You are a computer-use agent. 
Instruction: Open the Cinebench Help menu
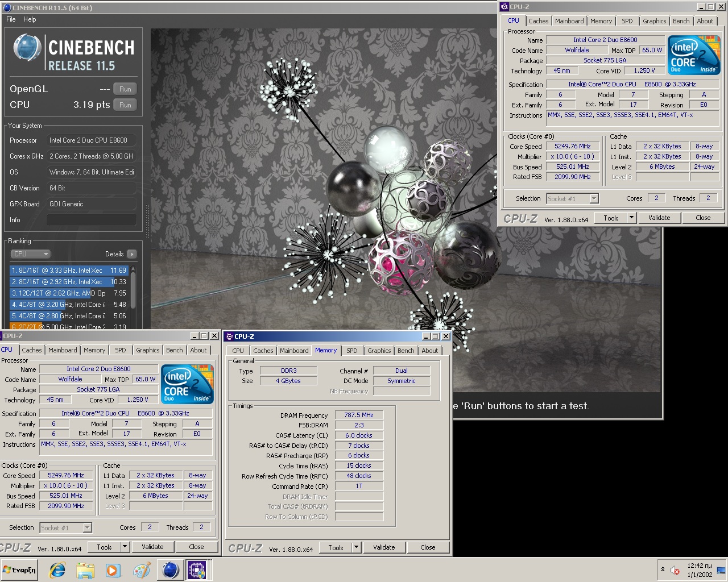tap(30, 19)
